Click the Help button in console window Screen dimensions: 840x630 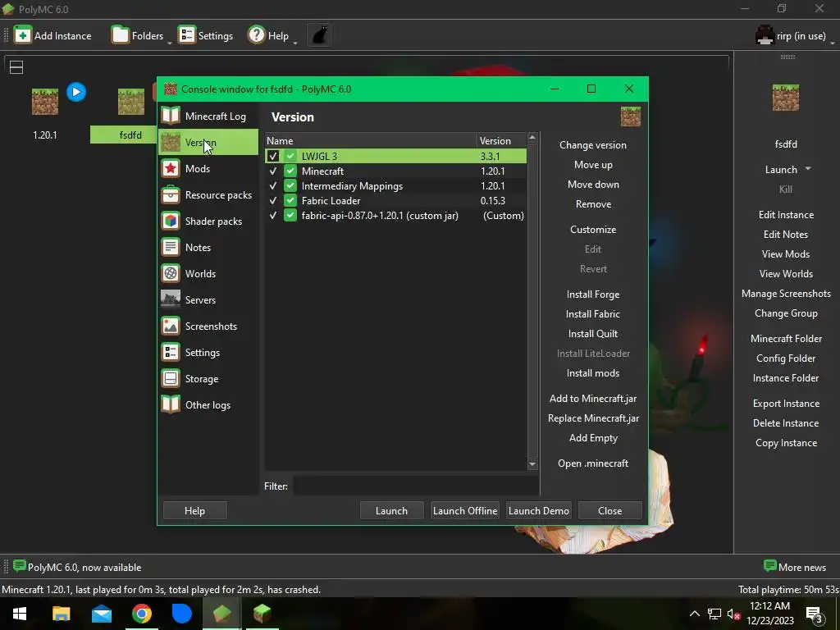point(194,511)
